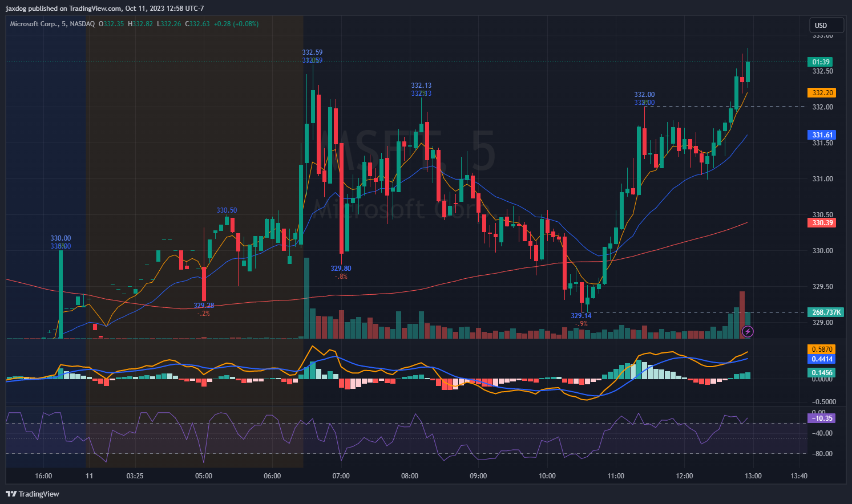Click the 331.00 price axis label
This screenshot has height=504, width=852.
822,179
